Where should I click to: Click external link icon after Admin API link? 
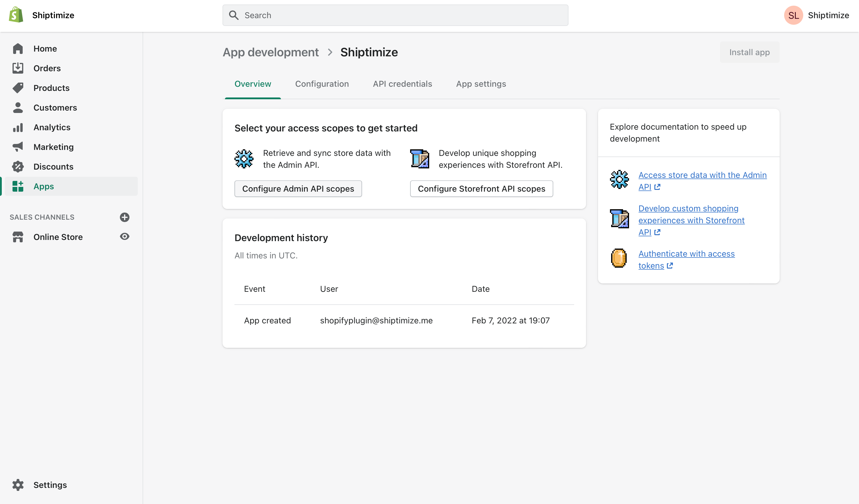[657, 187]
